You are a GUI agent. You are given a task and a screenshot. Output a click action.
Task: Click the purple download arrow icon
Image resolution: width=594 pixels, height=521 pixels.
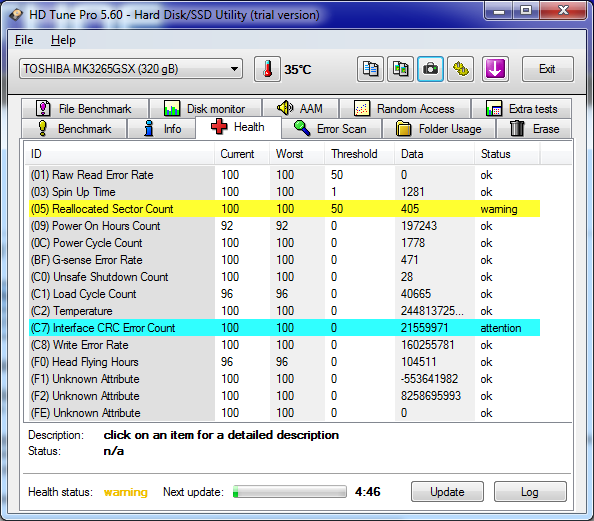[x=495, y=69]
